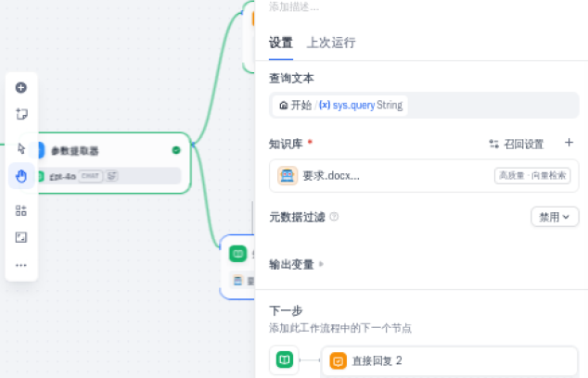Image resolution: width=588 pixels, height=378 pixels.
Task: Expand the 输出变量 section
Action: 296,264
